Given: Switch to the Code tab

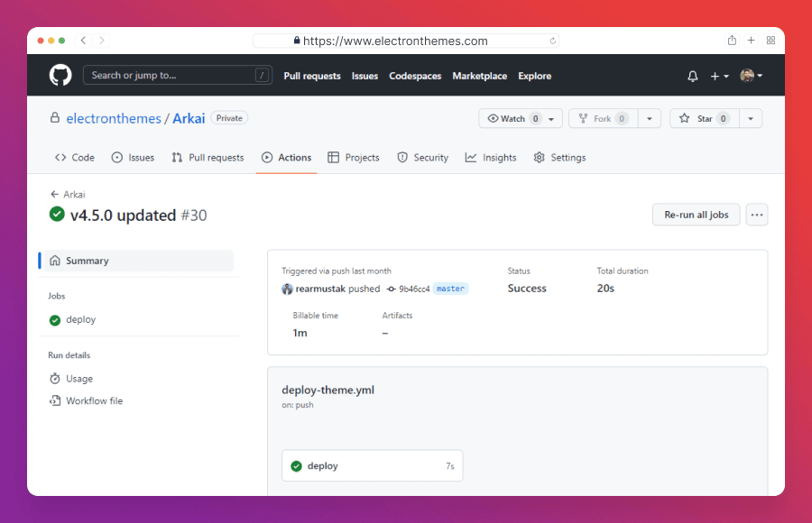Looking at the screenshot, I should click(x=75, y=158).
